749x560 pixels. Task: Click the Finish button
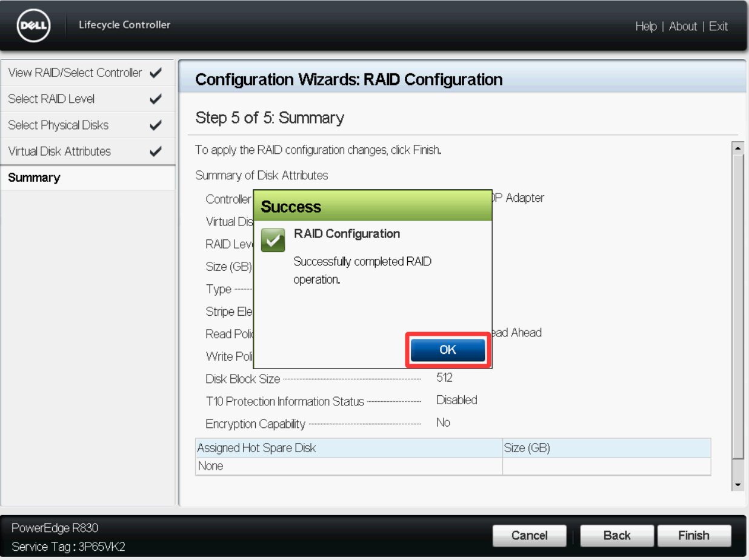pyautogui.click(x=693, y=536)
